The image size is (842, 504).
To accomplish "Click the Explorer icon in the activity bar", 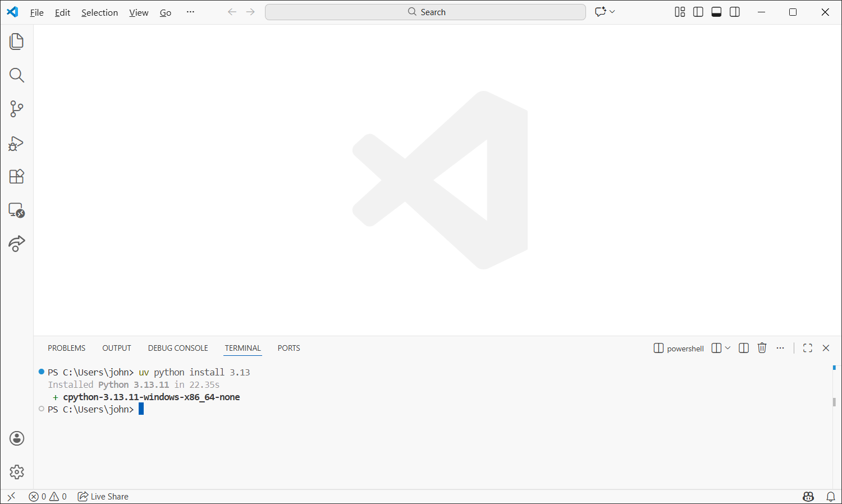I will (x=16, y=41).
